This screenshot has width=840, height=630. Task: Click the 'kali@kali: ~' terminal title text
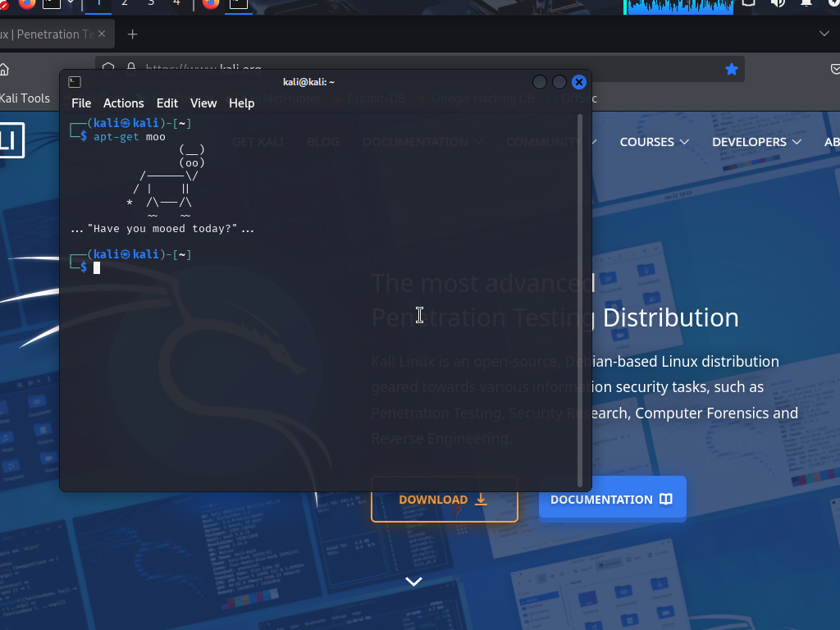pos(308,82)
